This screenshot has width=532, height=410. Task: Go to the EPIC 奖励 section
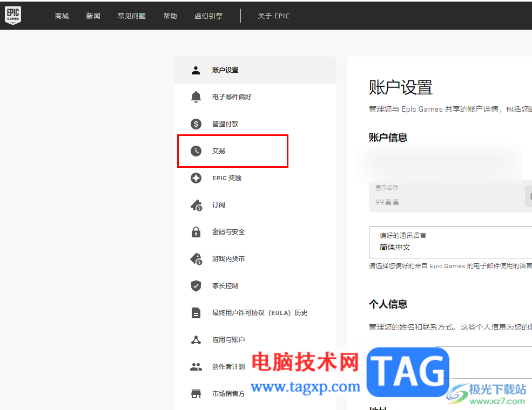coord(255,178)
